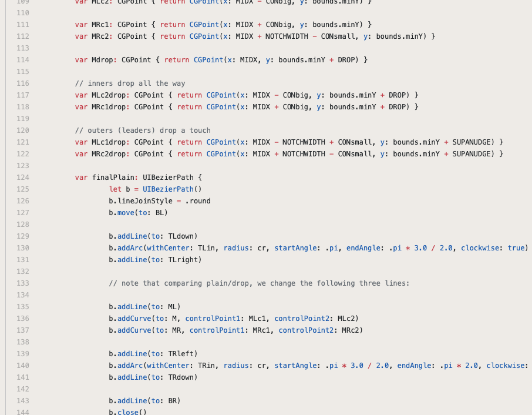Select line number 121 in the gutter
The height and width of the screenshot is (415, 532).
[x=23, y=142]
